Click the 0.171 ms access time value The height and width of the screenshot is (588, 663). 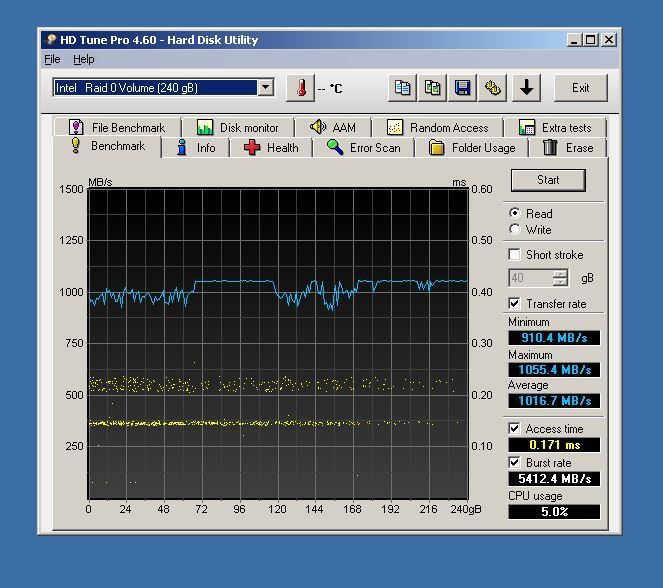pos(554,445)
